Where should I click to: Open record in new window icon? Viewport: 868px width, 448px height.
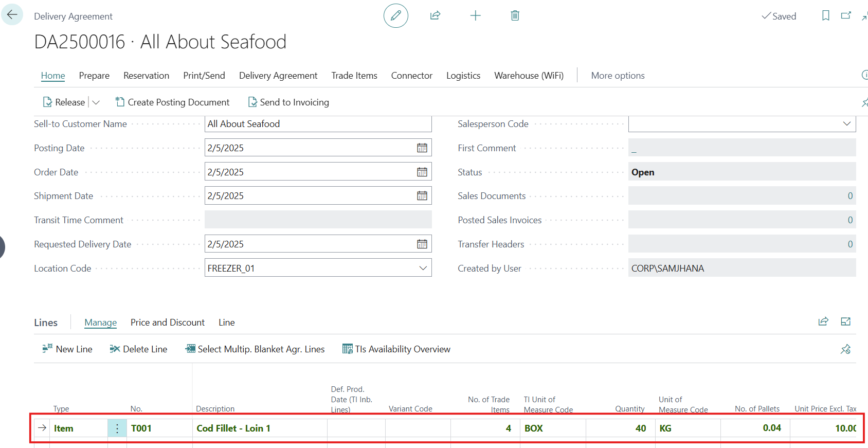point(845,15)
